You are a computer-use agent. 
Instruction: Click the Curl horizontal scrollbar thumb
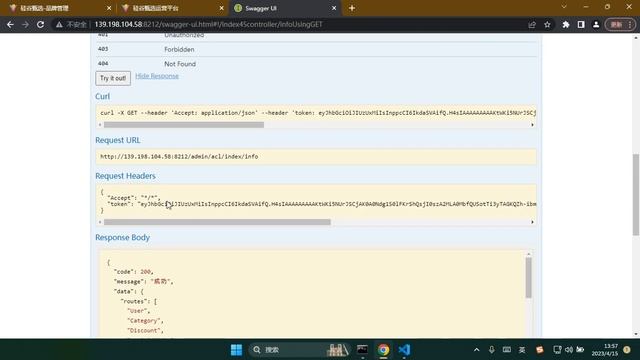pyautogui.click(x=184, y=125)
